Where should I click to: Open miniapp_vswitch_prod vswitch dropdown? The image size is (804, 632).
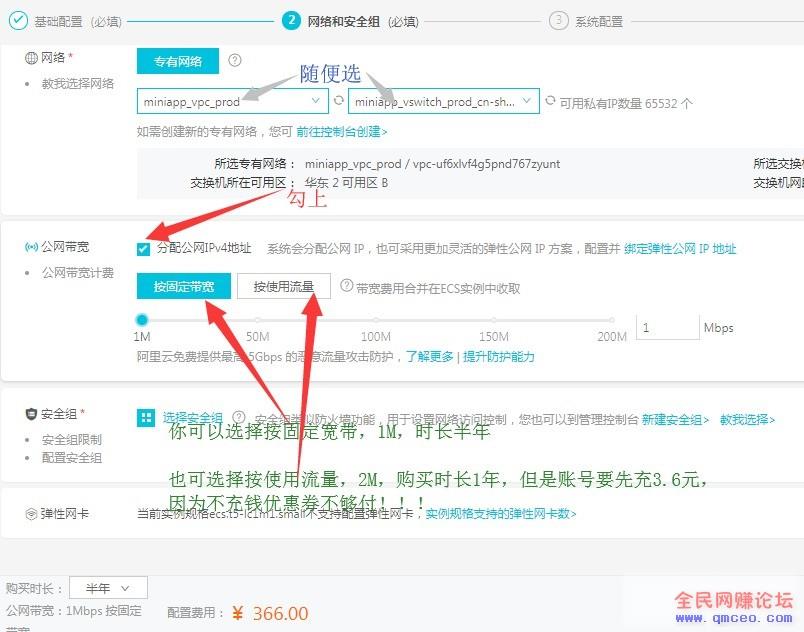coord(444,101)
